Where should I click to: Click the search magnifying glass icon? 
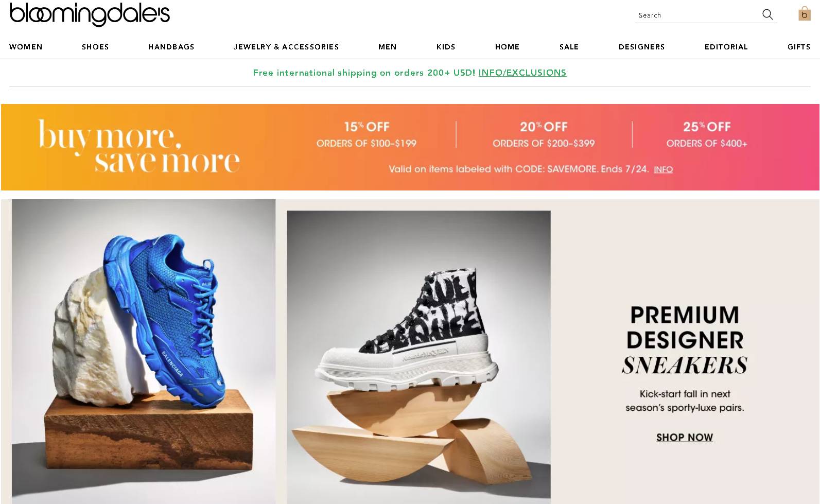767,14
